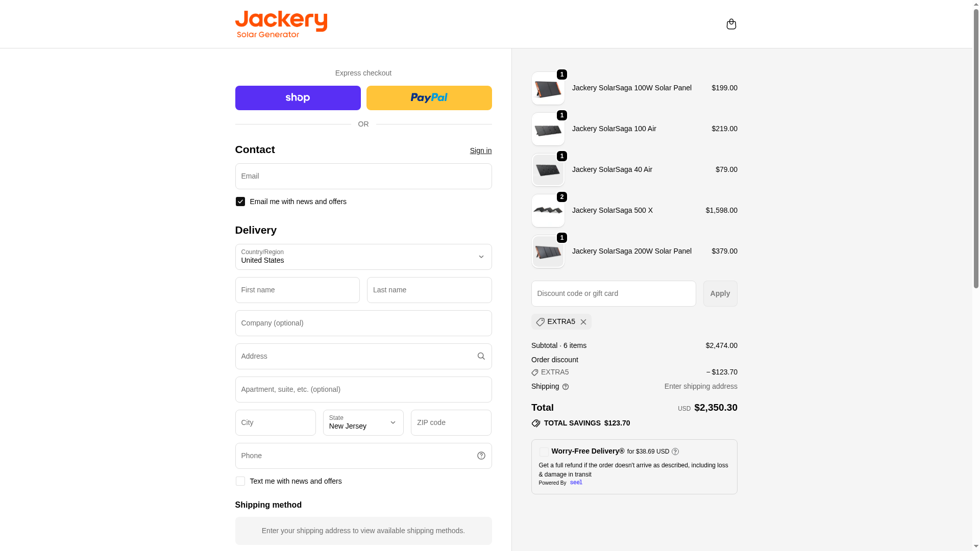Viewport: 980px width, 551px height.
Task: Open the Country/Region dropdown
Action: pos(363,257)
